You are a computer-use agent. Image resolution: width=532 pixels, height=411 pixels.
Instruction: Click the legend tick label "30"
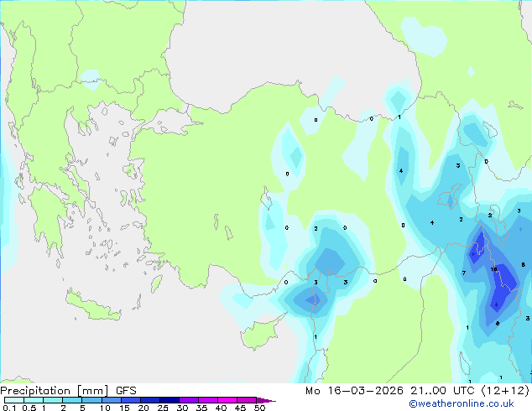[182, 408]
